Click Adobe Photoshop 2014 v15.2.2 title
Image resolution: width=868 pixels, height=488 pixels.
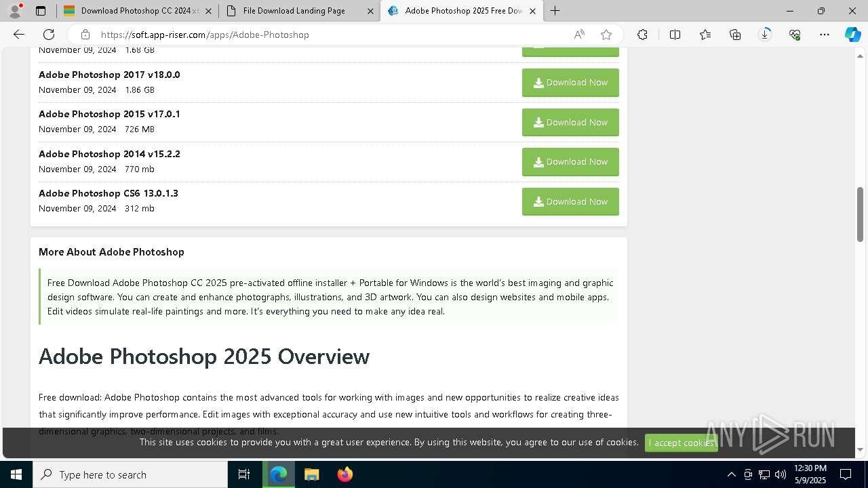tap(109, 154)
